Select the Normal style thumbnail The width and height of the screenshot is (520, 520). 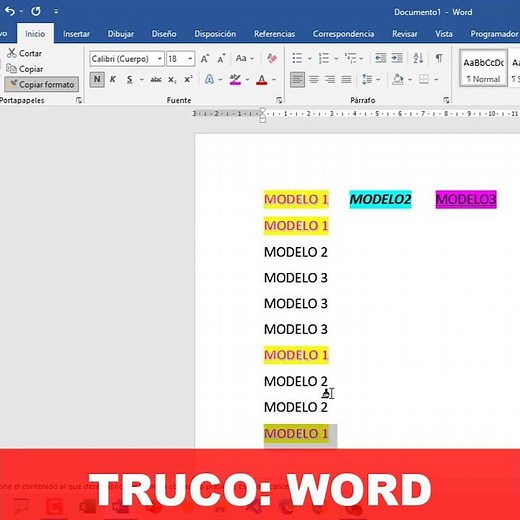click(483, 68)
